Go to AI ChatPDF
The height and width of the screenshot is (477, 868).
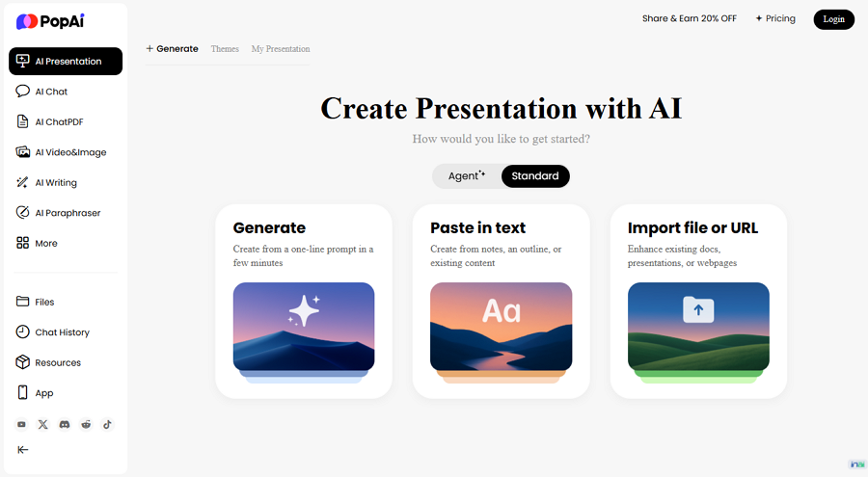(59, 121)
